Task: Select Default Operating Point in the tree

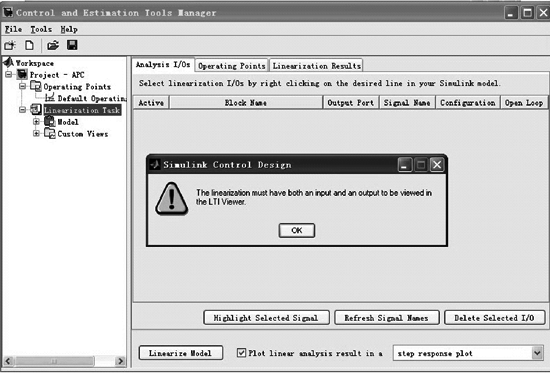Action: coord(92,98)
